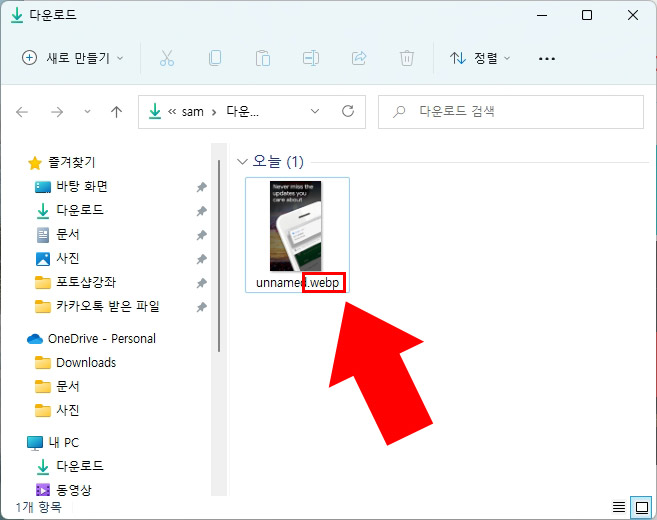Viewport: 657px width, 520px height.
Task: Click the 1개 항목 status text
Action: [39, 507]
